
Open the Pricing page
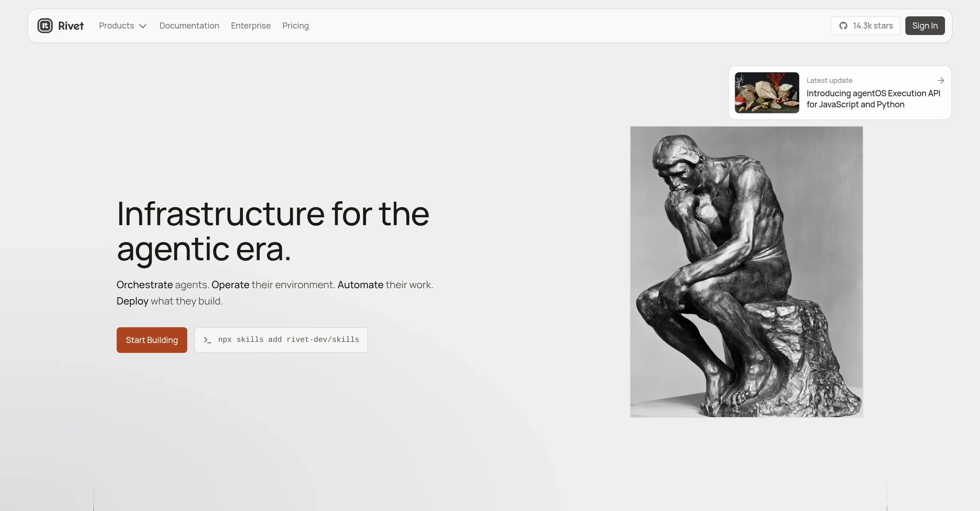(295, 25)
